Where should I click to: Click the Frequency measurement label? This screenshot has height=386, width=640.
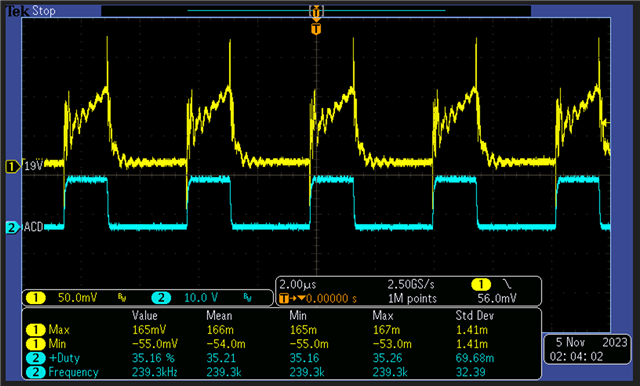coord(73,372)
